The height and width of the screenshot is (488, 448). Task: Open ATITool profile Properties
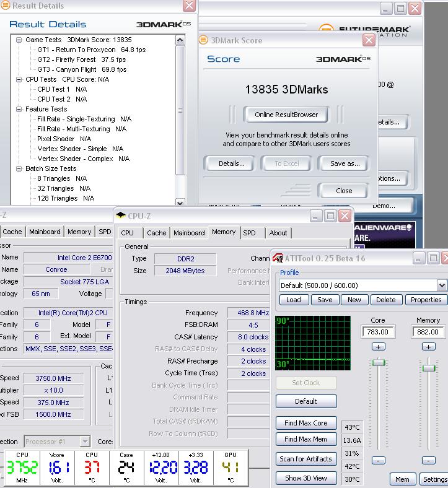click(426, 300)
